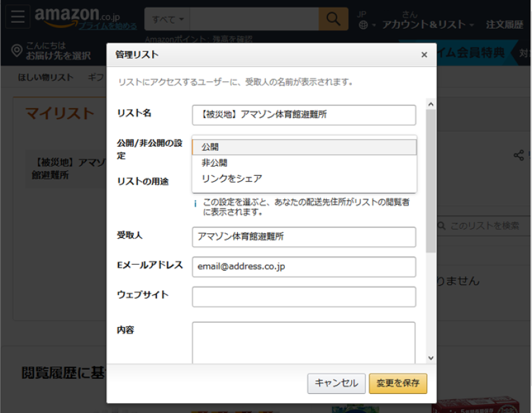Click the info icon beside address notice
Image resolution: width=532 pixels, height=413 pixels.
195,204
